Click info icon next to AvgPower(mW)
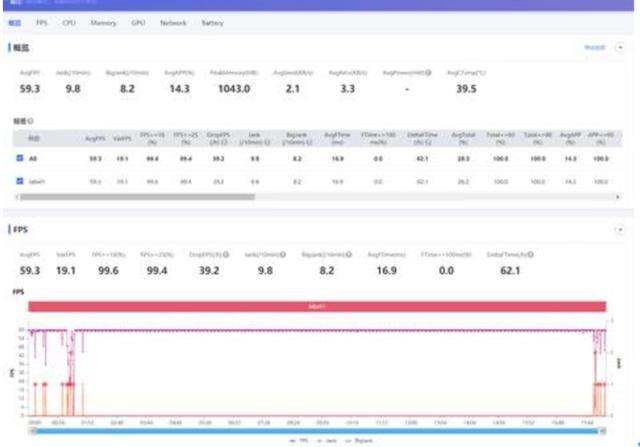The width and height of the screenshot is (640, 447). coord(427,72)
